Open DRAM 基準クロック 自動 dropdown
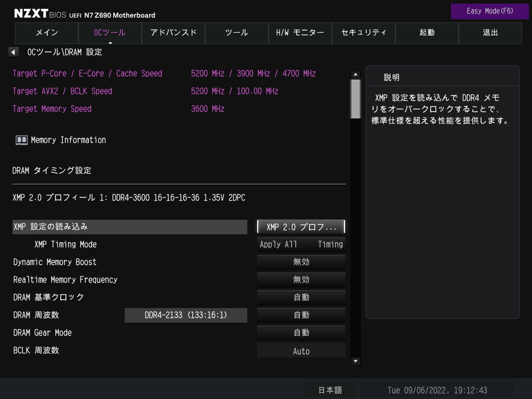532x399 pixels. [301, 297]
